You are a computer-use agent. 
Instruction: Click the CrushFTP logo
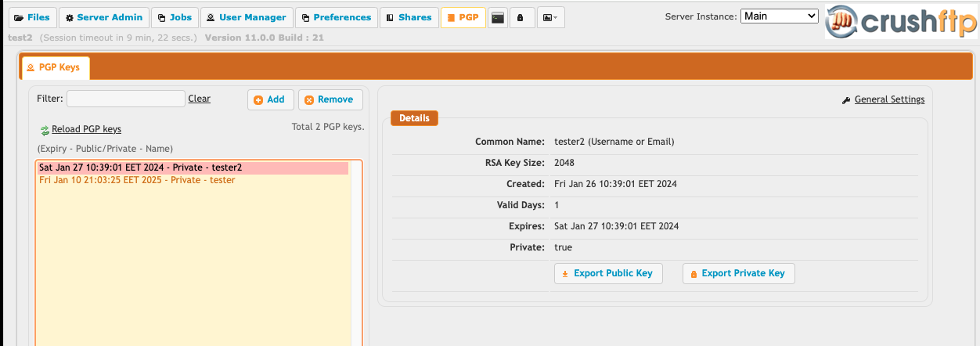901,22
